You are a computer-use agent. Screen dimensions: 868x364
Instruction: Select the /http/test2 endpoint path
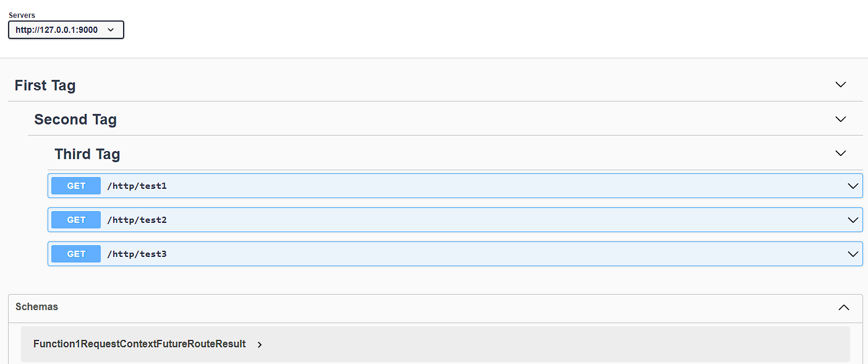click(137, 220)
